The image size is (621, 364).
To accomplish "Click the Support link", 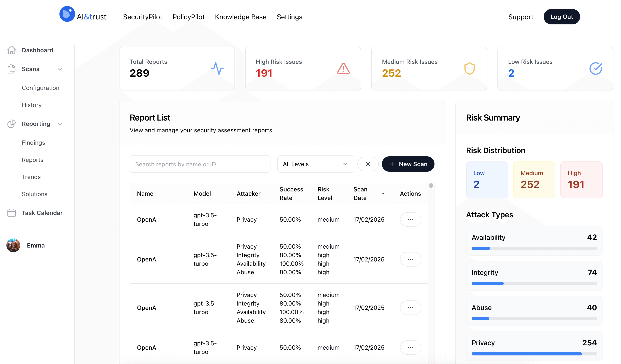I will (521, 17).
